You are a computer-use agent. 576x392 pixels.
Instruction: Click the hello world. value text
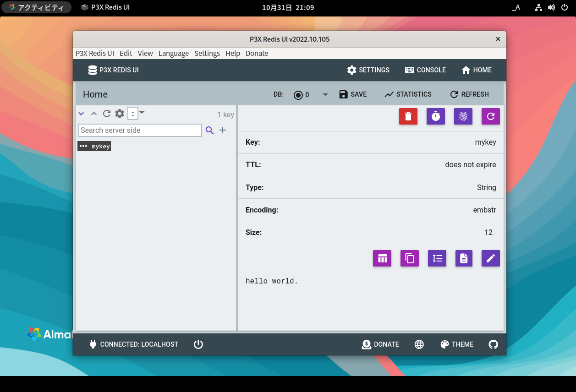(272, 281)
